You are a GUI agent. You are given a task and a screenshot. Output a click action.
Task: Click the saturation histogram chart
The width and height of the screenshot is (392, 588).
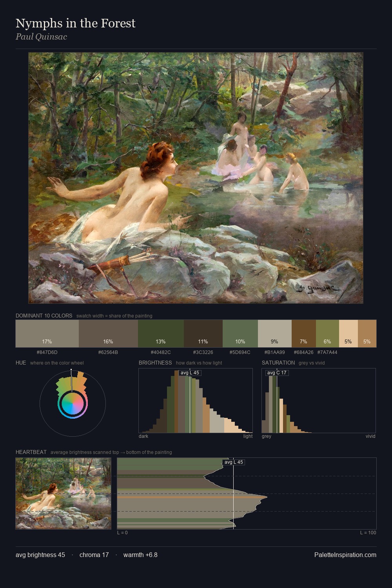(x=319, y=401)
